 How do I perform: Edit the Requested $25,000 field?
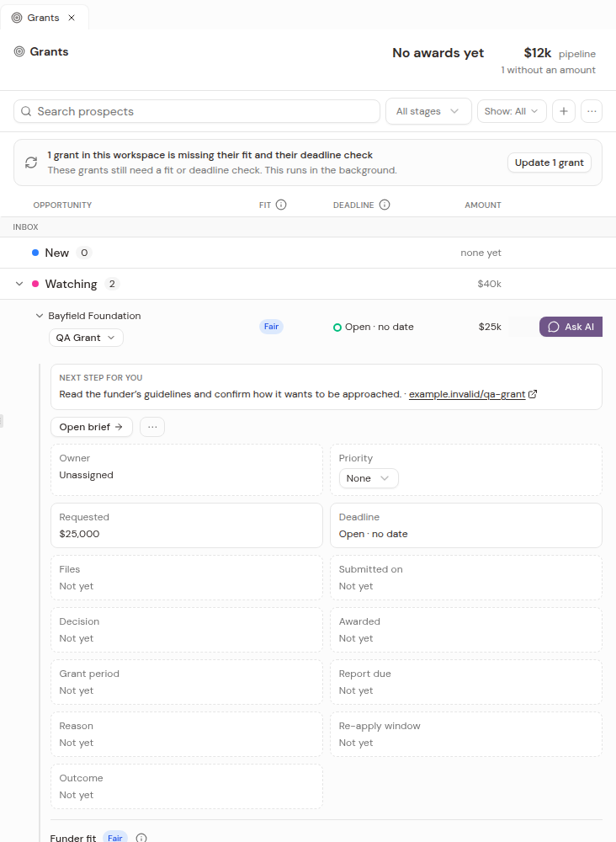click(x=187, y=525)
